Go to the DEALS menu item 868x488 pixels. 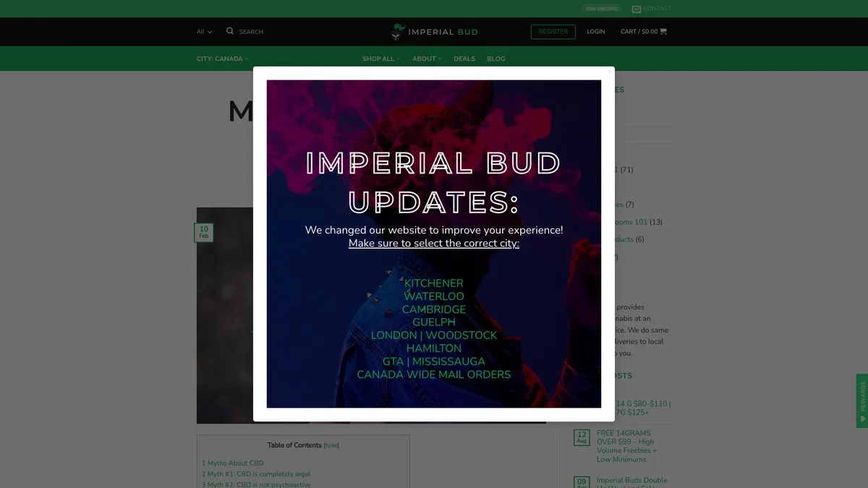click(464, 59)
